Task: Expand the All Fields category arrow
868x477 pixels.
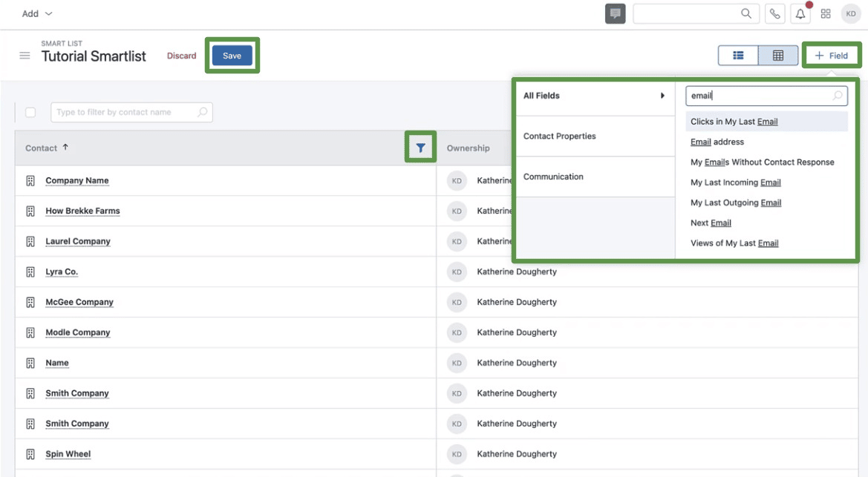Action: (662, 96)
